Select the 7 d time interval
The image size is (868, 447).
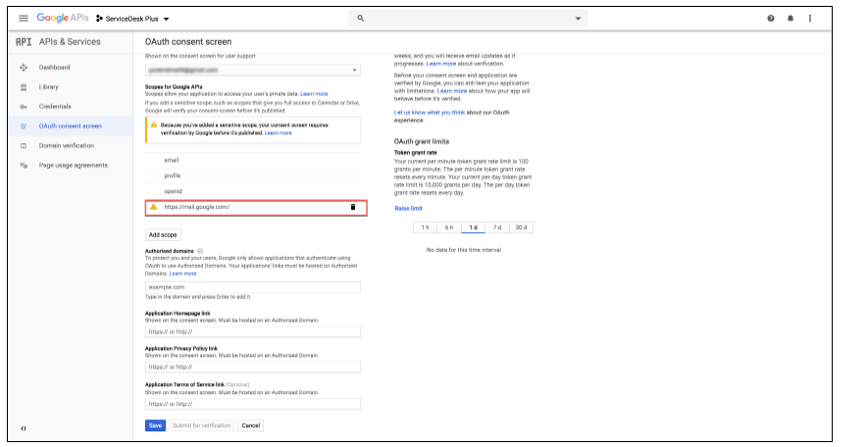(x=497, y=227)
